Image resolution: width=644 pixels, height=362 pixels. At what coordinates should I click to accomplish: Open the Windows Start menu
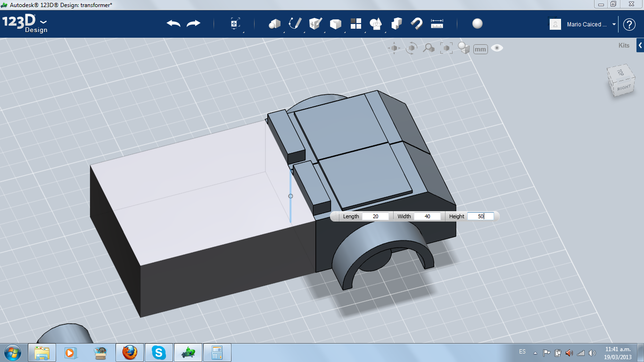12,352
